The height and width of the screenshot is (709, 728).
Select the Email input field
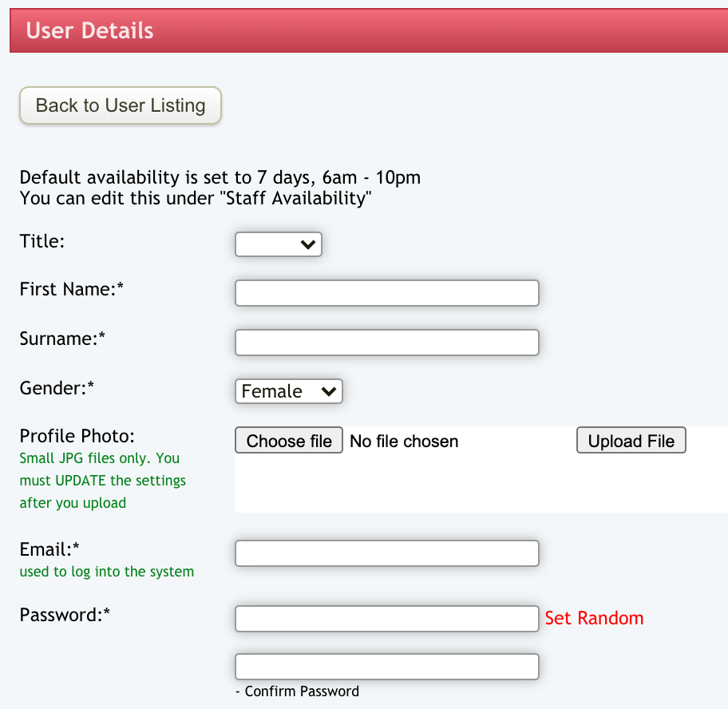[x=386, y=553]
